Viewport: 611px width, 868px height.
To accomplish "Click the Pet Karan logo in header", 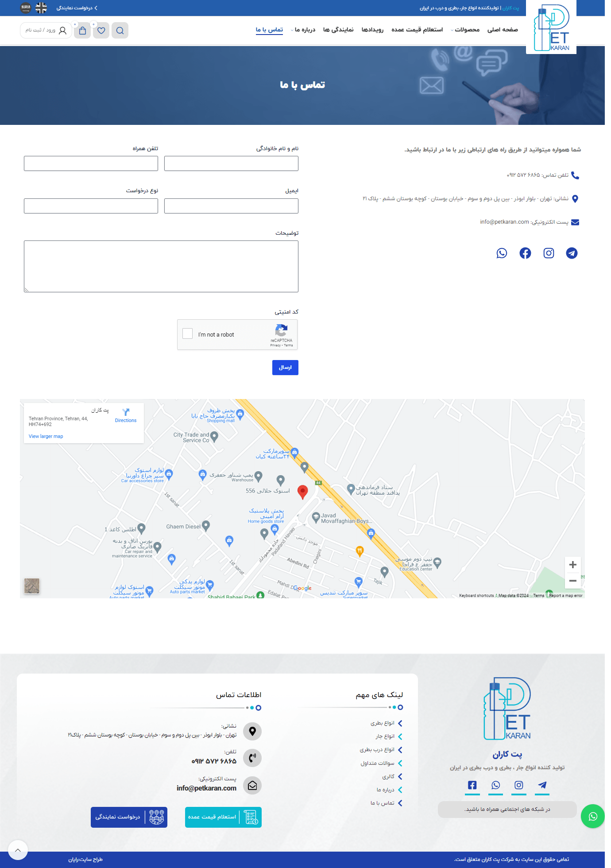I will coord(551,27).
